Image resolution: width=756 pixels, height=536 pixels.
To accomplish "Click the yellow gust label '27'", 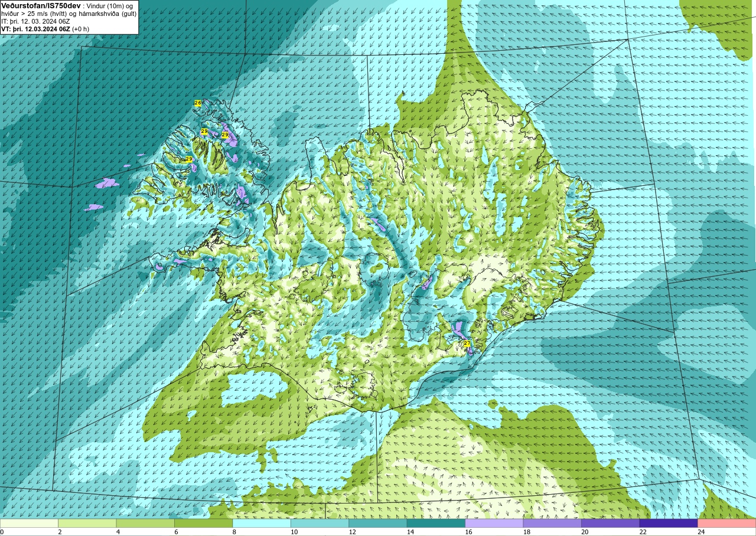I will (467, 344).
